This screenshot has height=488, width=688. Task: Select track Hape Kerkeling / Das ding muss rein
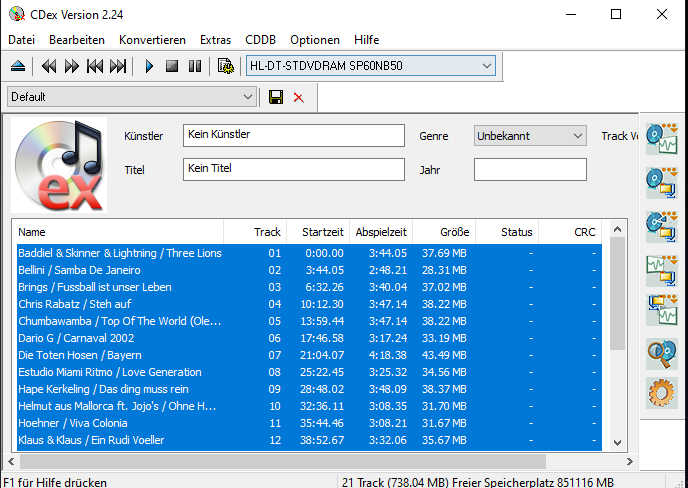click(x=309, y=389)
